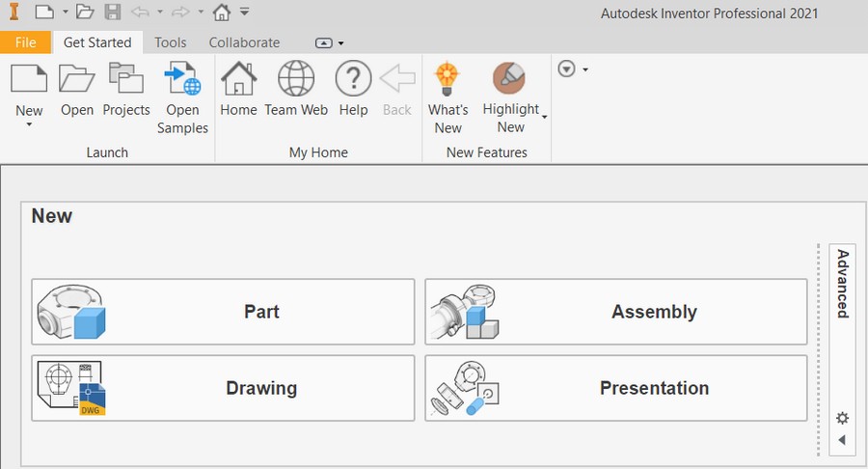Open the New panel settings gear icon
The image size is (868, 469).
(x=842, y=418)
